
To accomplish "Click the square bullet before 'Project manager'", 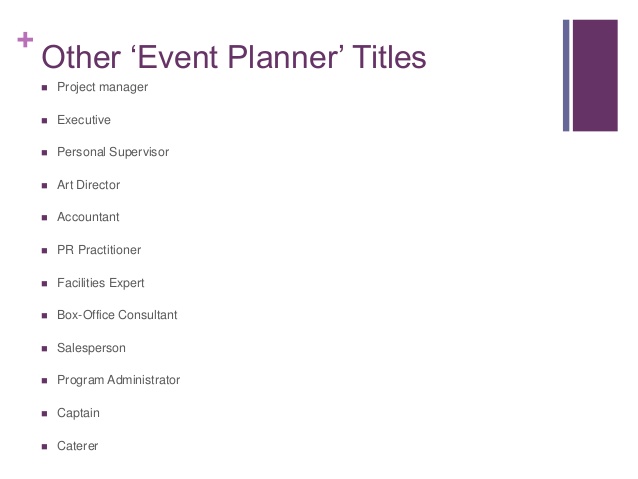I will (44, 87).
